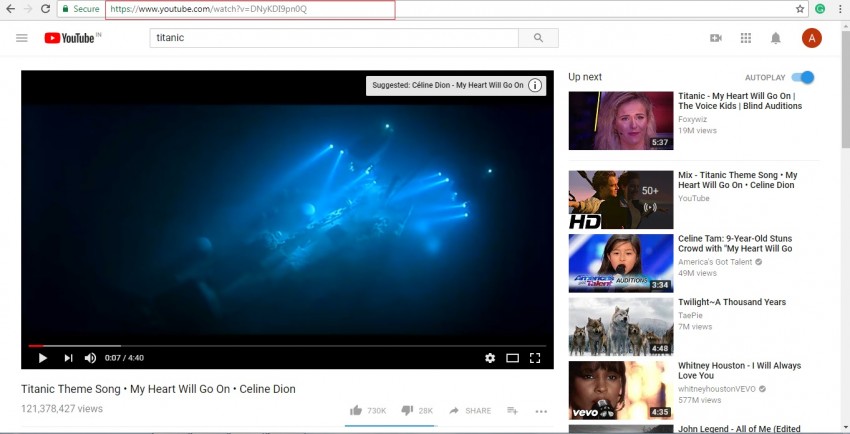The width and height of the screenshot is (850, 434).
Task: Open the YouTube hamburger guide menu
Action: click(x=22, y=38)
